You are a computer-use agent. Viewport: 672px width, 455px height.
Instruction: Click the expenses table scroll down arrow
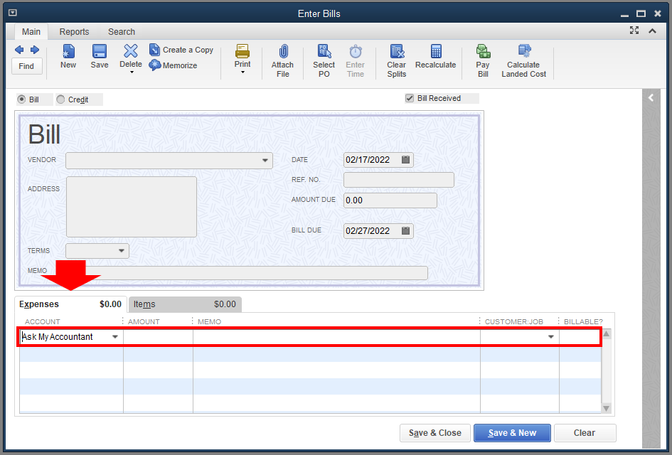coord(606,408)
